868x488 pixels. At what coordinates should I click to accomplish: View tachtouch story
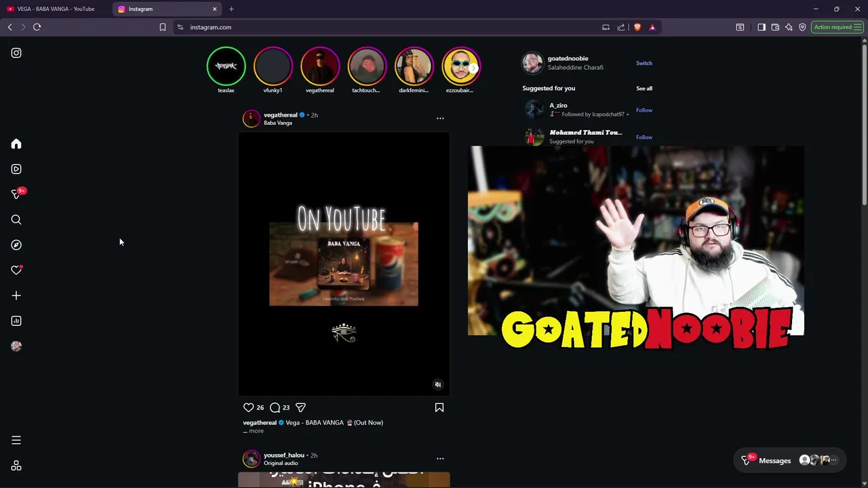pos(366,66)
